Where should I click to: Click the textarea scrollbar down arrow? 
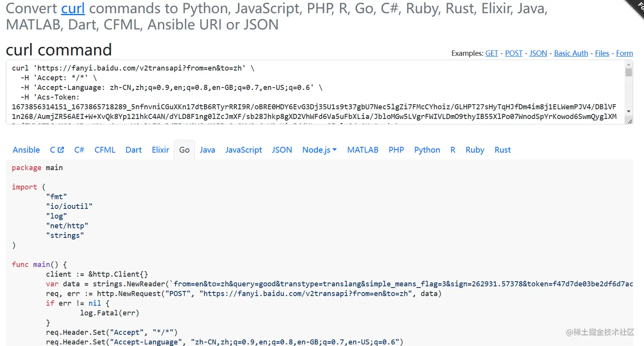[629, 112]
